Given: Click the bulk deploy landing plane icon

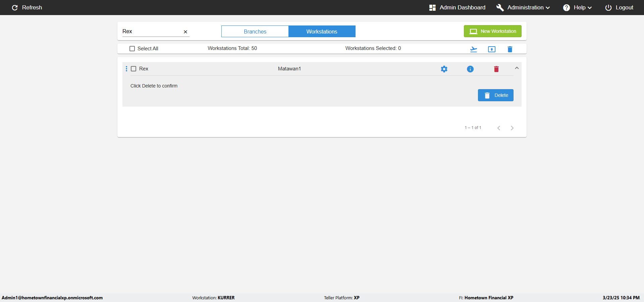Looking at the screenshot, I should point(474,49).
